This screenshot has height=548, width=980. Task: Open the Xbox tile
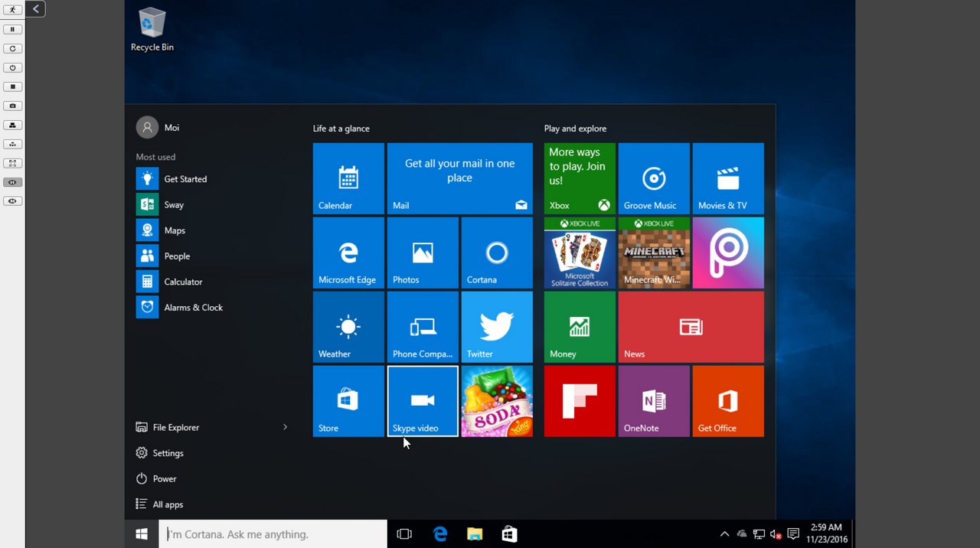pos(580,178)
